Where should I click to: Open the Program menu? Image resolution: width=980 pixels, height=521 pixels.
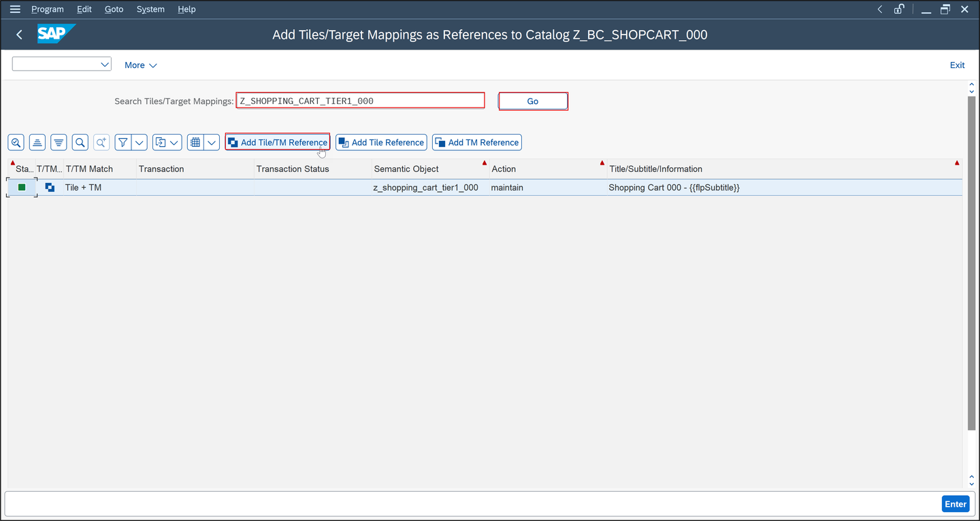point(48,10)
